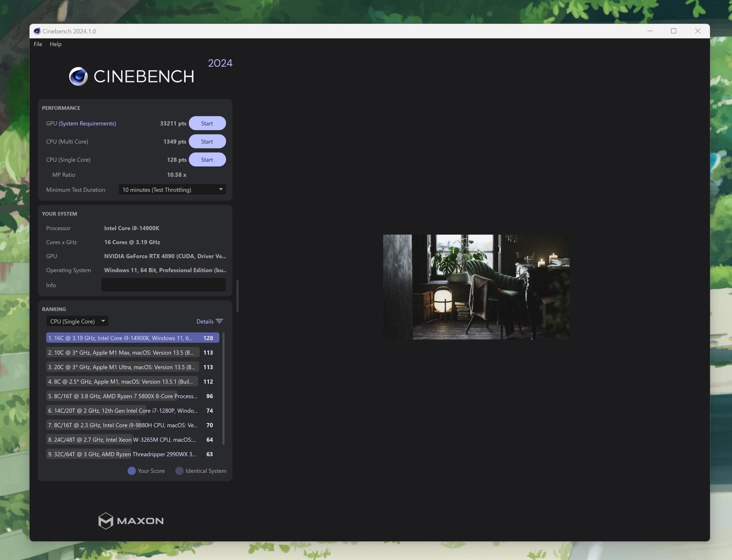Image resolution: width=732 pixels, height=560 pixels.
Task: Select the Apple M1 Ultra ranking row
Action: 133,367
